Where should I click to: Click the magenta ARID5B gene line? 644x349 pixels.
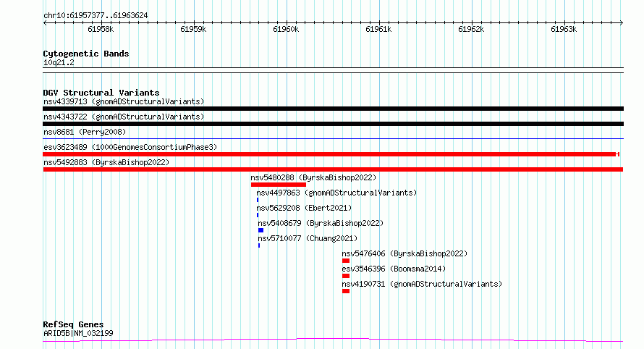(x=333, y=340)
